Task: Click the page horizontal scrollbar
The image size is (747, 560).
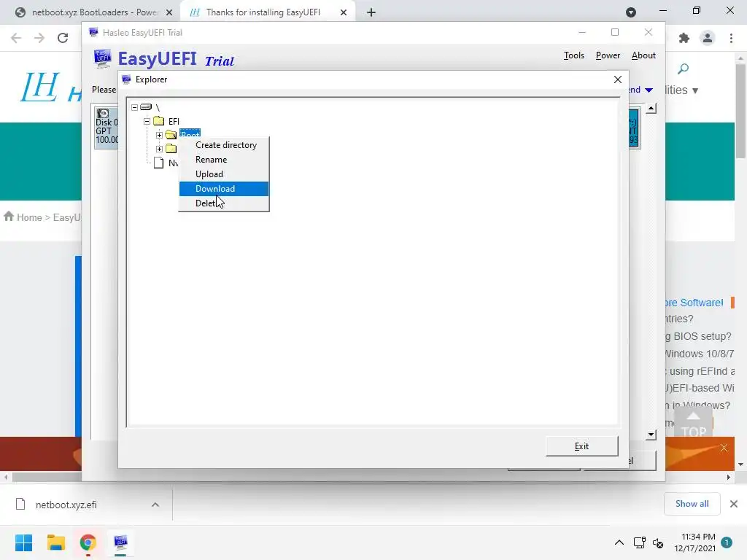Action: 46,477
